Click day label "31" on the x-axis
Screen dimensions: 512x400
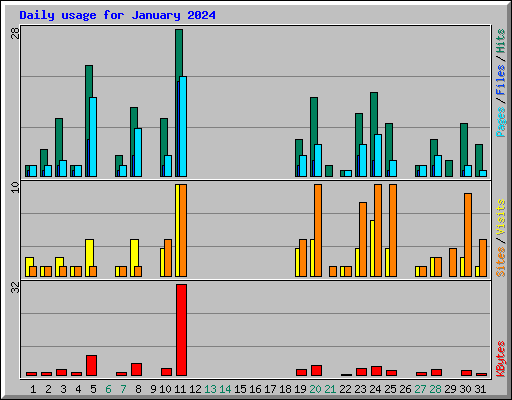(480, 389)
